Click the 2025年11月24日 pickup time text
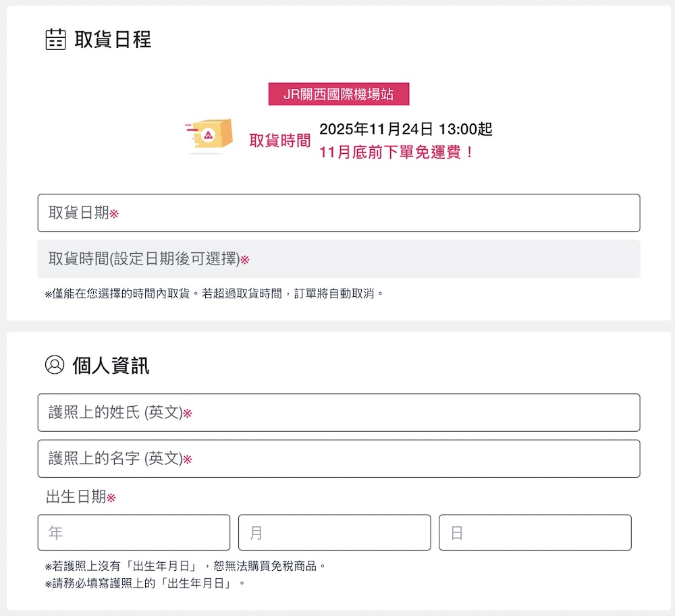Viewport: 675px width, 616px height. coord(406,129)
